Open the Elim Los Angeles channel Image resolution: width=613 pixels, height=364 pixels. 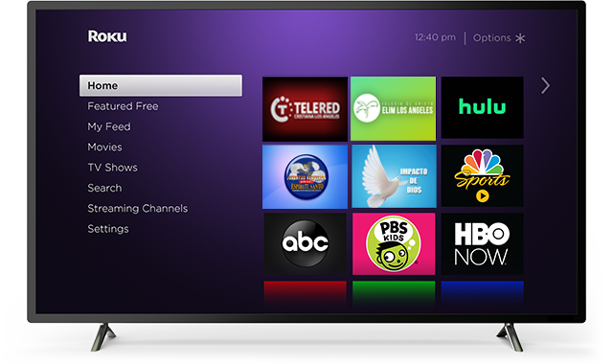[393, 108]
